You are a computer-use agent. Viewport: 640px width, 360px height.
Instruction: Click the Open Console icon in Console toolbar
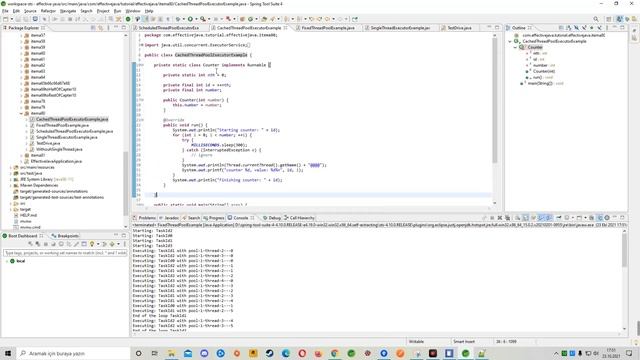[x=579, y=218]
